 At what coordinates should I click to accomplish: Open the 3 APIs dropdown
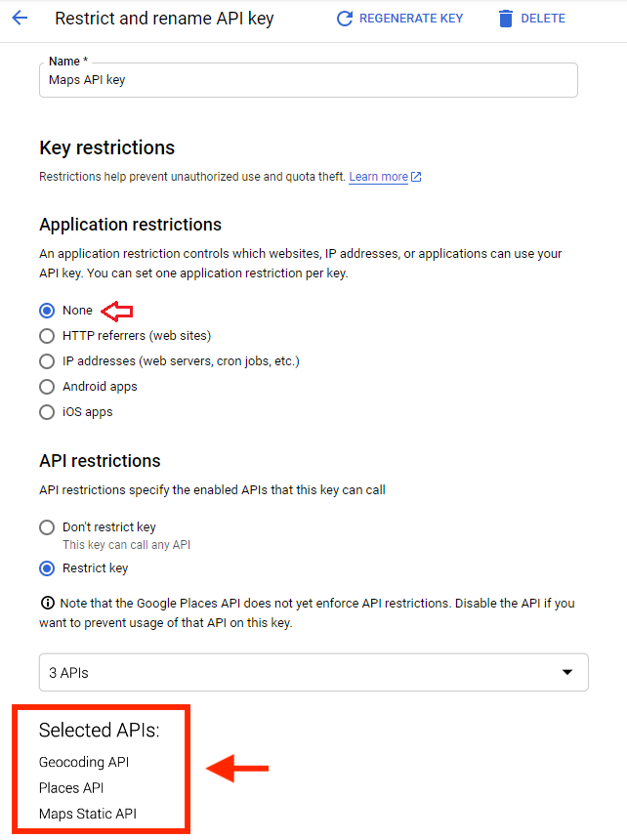click(313, 672)
